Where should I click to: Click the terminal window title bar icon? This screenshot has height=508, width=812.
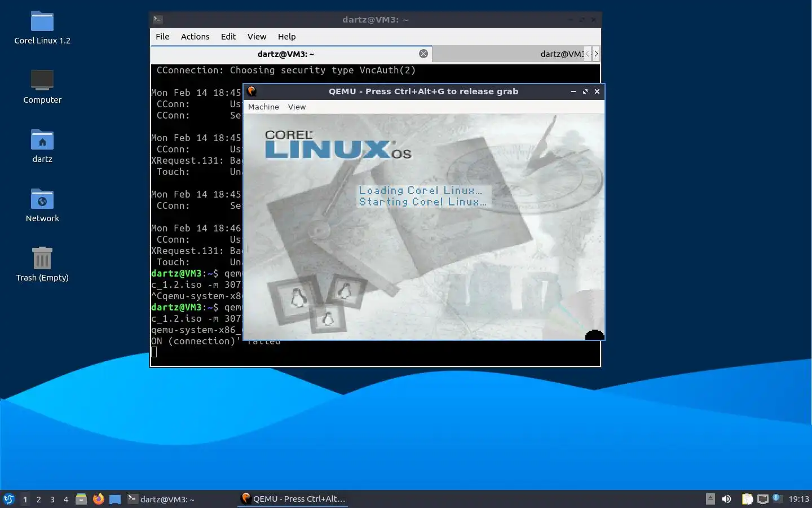158,20
